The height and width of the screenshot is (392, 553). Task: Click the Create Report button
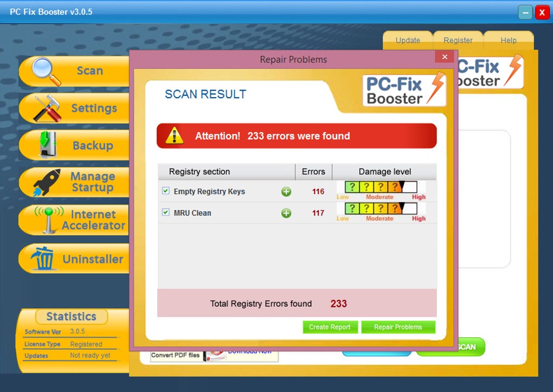pos(330,327)
